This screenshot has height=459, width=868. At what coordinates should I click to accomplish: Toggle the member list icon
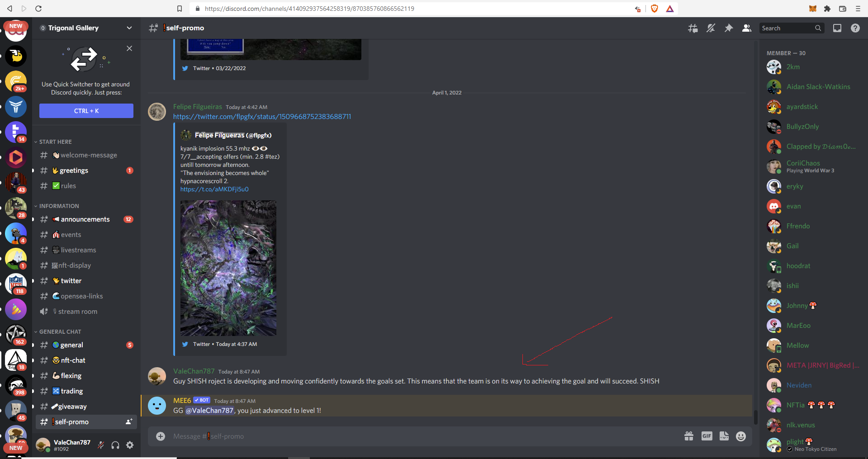coord(747,28)
